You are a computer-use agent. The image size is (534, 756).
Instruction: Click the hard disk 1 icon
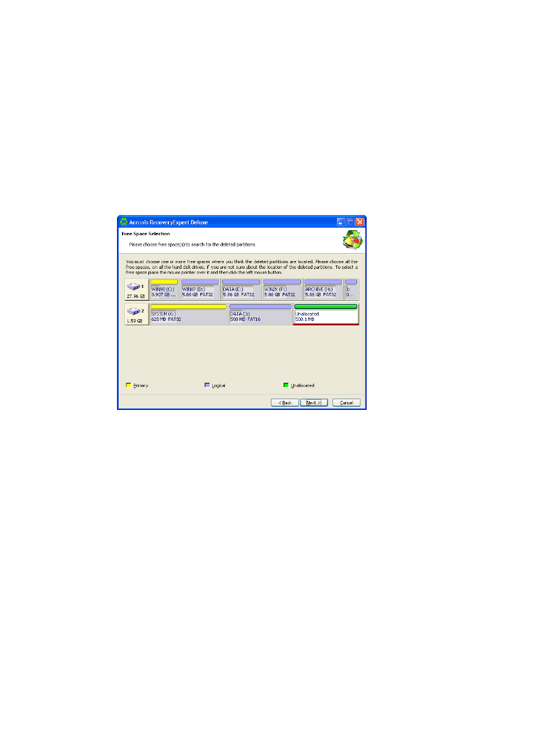pyautogui.click(x=133, y=286)
